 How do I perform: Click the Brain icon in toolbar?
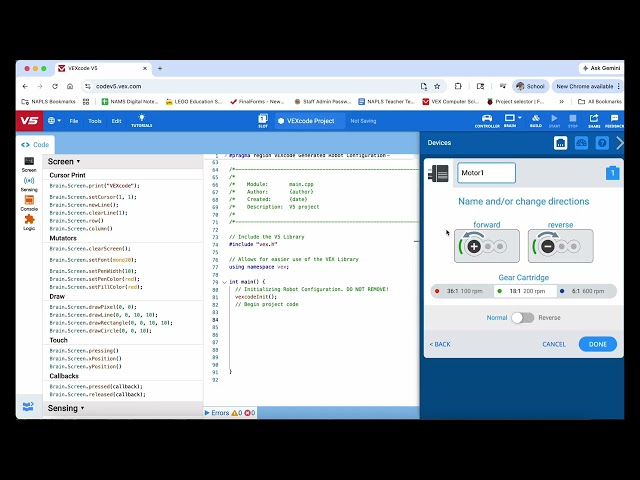pos(509,120)
